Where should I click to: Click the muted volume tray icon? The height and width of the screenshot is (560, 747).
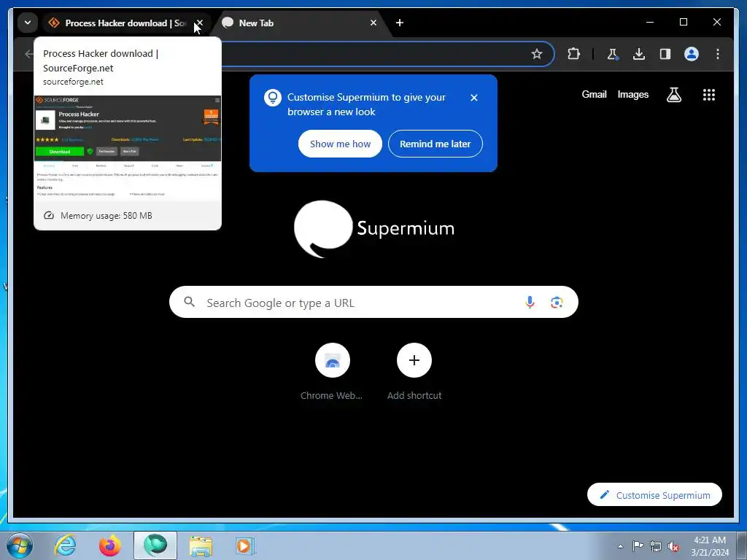tap(673, 547)
